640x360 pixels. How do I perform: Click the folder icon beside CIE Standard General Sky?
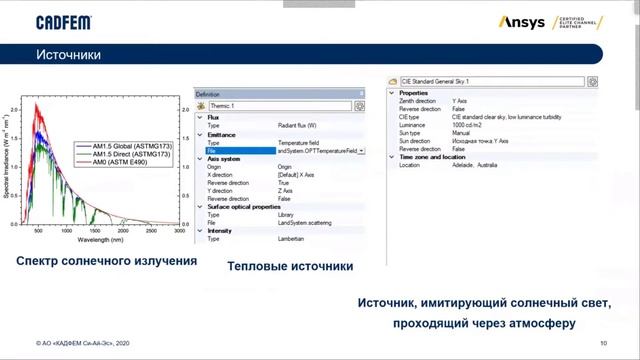click(393, 82)
